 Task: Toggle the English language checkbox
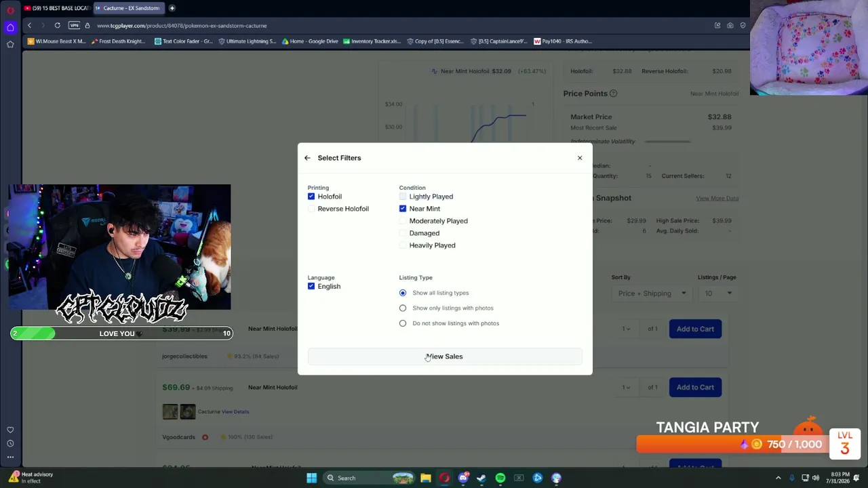pos(311,286)
